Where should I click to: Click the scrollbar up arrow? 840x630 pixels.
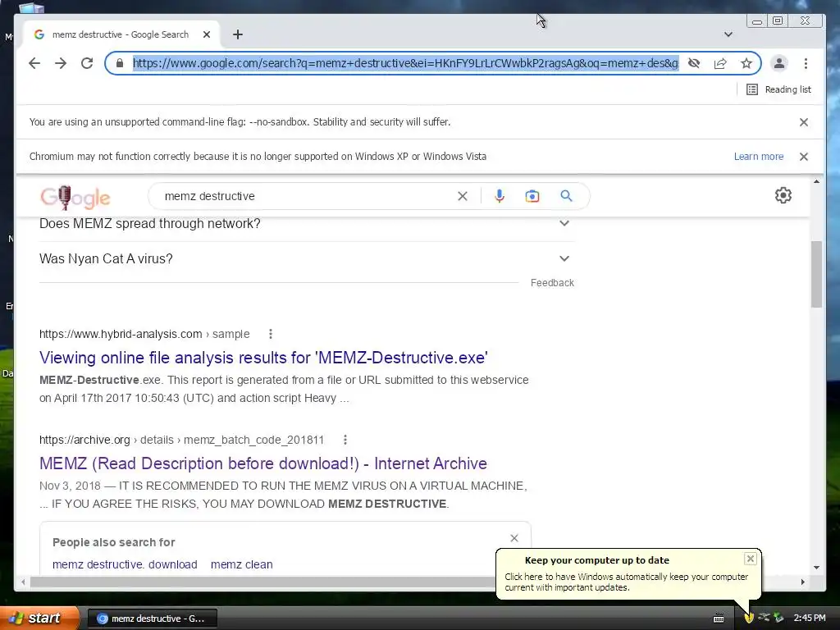click(x=816, y=182)
